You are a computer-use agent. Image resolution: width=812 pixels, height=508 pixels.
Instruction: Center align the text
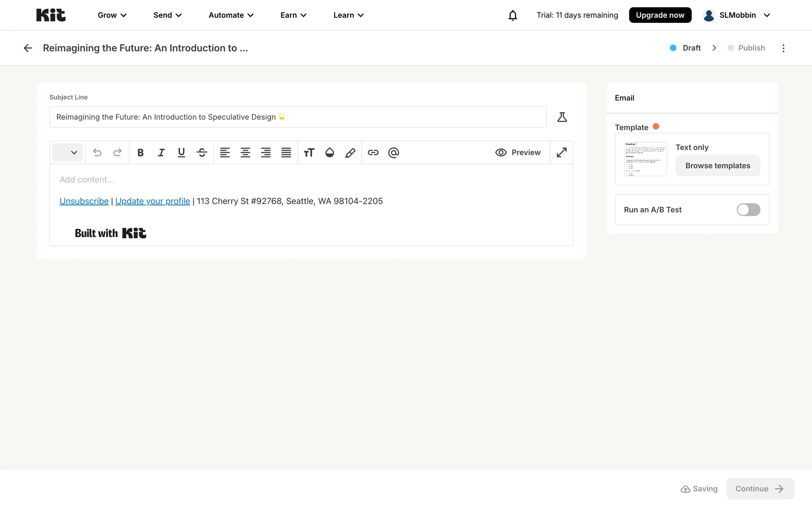[245, 152]
